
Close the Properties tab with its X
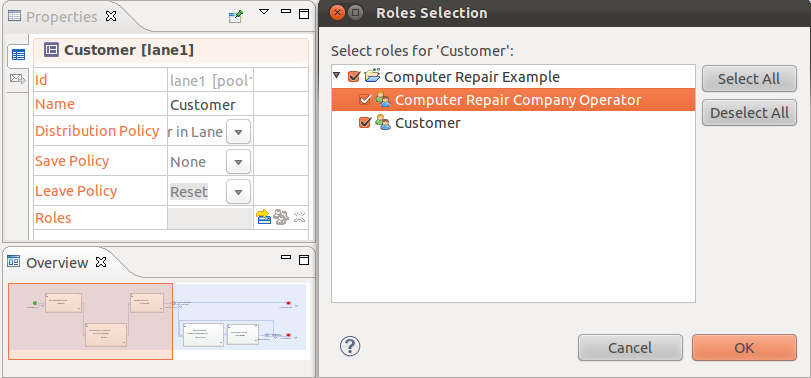(111, 16)
